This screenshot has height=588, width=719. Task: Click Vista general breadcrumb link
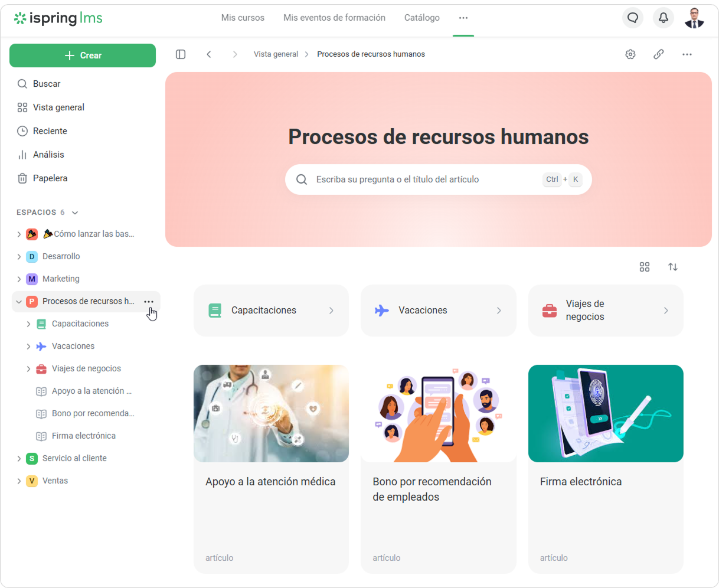click(276, 54)
